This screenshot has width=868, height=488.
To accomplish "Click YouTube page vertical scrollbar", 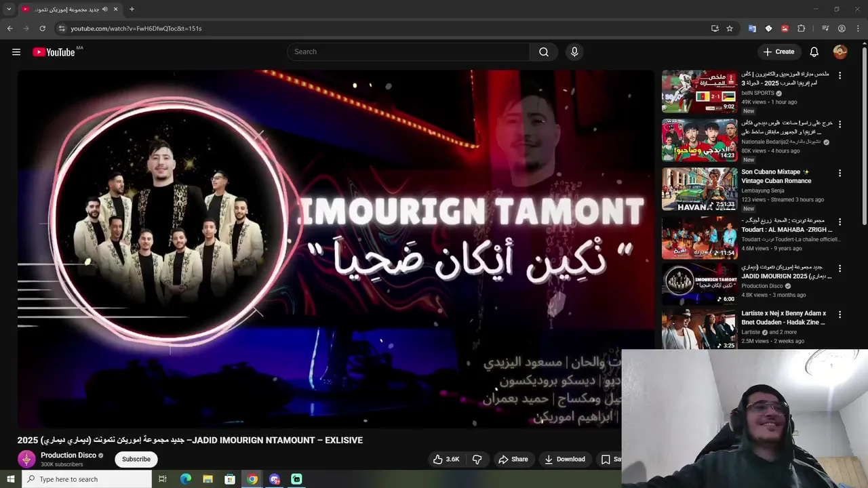I will tap(864, 136).
